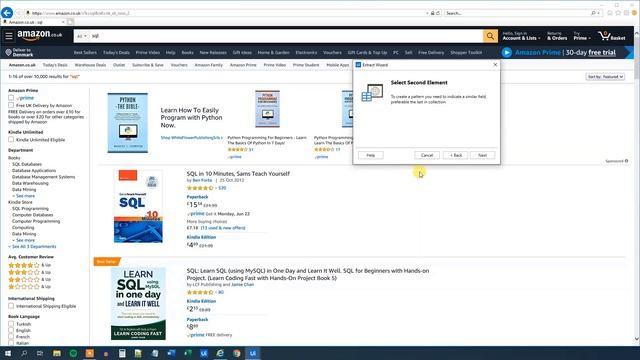This screenshot has height=360, width=640.
Task: Open Subscribe & Save in sub navigation
Action: [147, 65]
